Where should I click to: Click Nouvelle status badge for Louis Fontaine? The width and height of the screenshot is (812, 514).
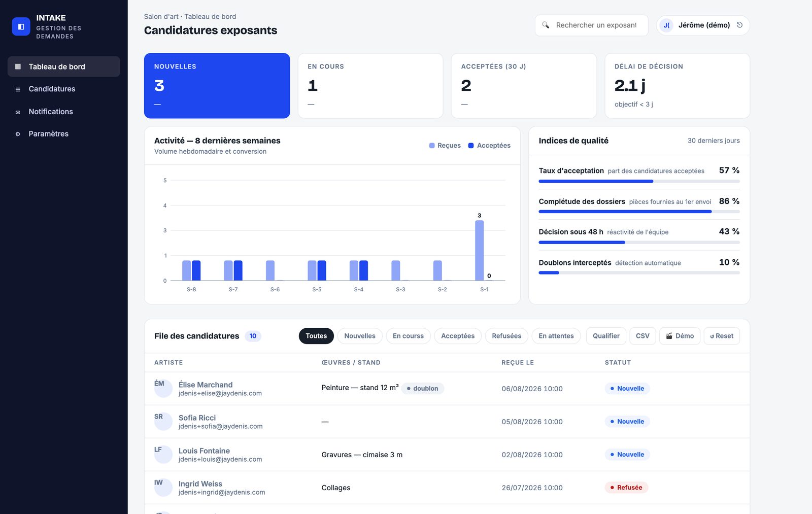627,455
